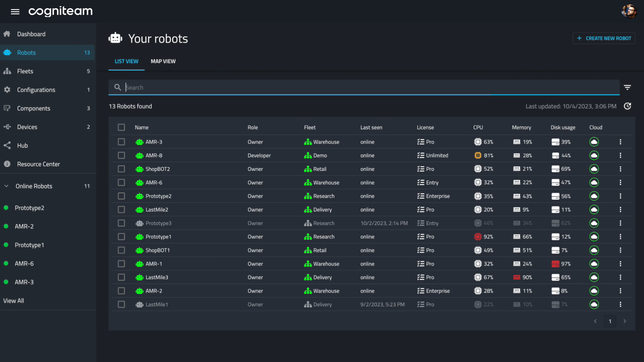The height and width of the screenshot is (362, 644).
Task: Check the ShopBOT2 row checkbox
Action: (121, 169)
